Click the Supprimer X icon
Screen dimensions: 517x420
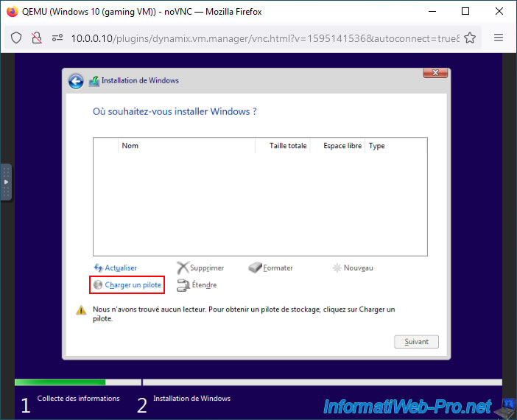click(x=183, y=267)
